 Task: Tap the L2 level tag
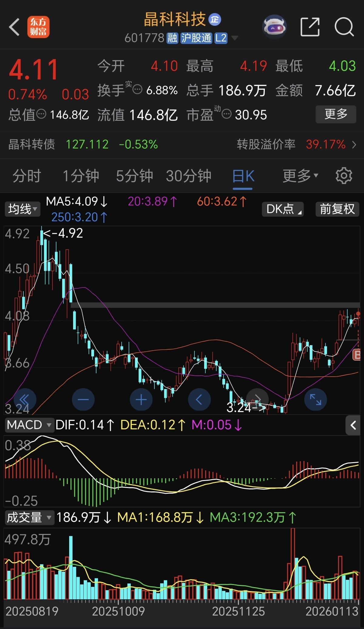221,38
